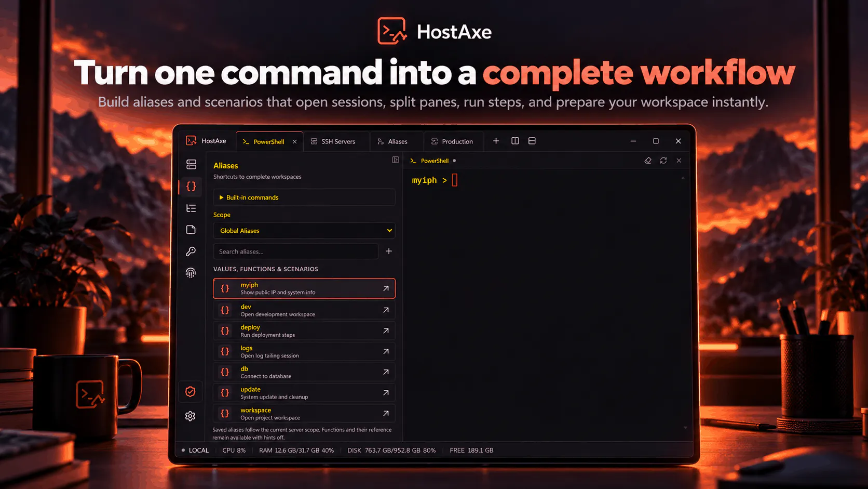
Task: Close the PowerShell terminal pane
Action: 679,161
